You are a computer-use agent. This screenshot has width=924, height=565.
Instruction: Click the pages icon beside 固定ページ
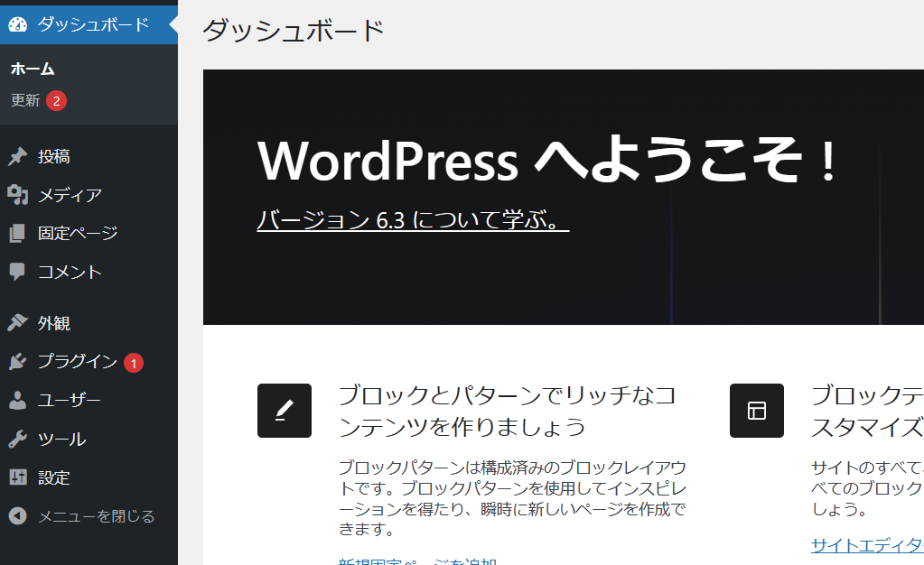[x=18, y=233]
